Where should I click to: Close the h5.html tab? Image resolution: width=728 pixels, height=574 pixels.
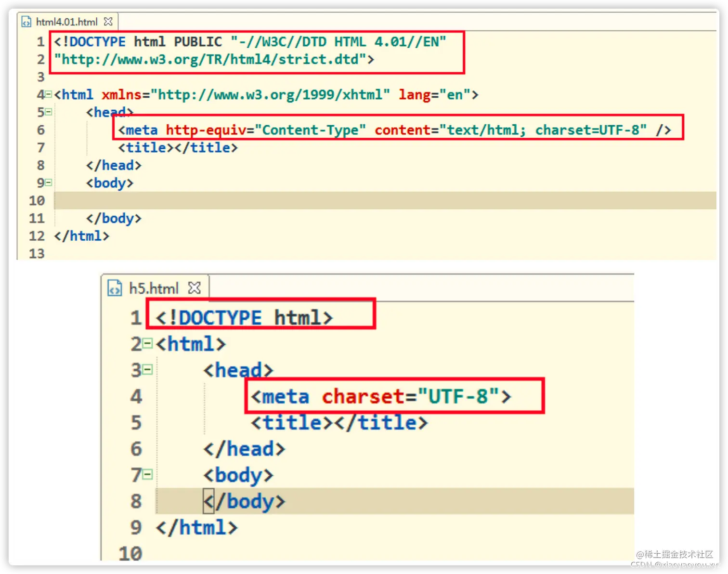point(194,288)
